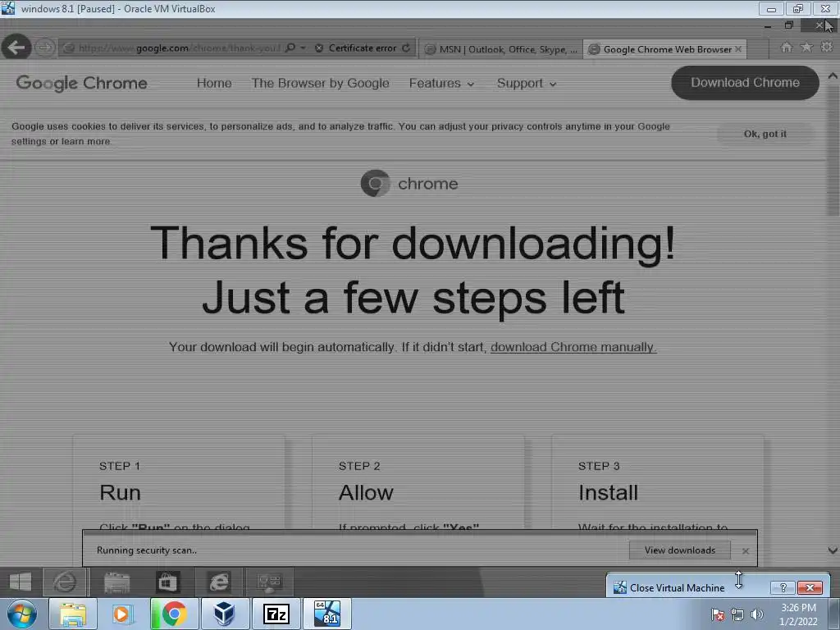This screenshot has height=630, width=840.
Task: Select the Windows 8.1 VM taskbar icon
Action: click(x=327, y=614)
